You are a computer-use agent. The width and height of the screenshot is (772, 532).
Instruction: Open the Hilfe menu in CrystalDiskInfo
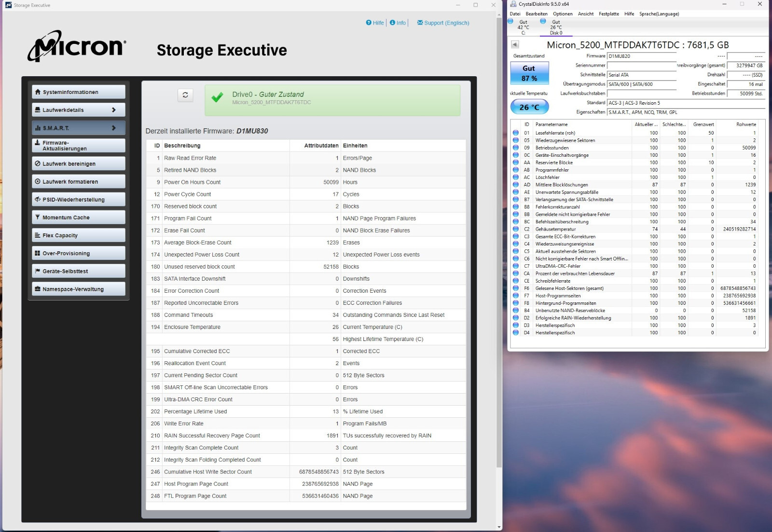point(629,14)
